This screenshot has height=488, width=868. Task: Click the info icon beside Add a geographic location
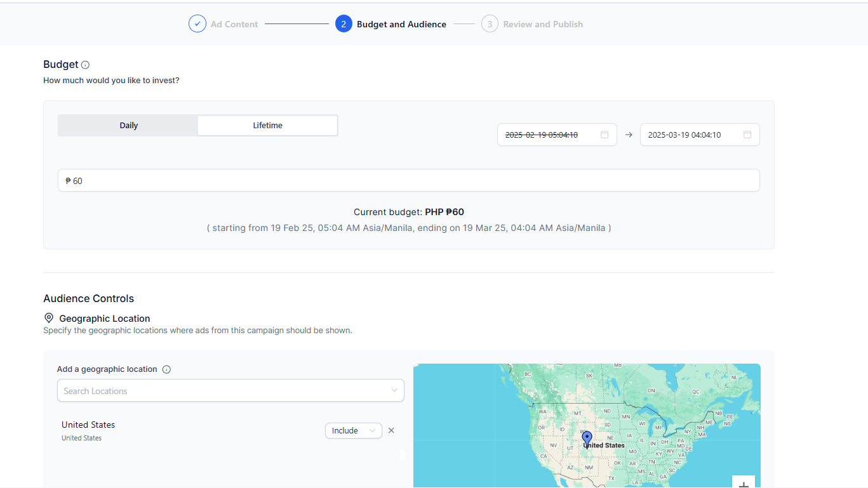point(166,369)
